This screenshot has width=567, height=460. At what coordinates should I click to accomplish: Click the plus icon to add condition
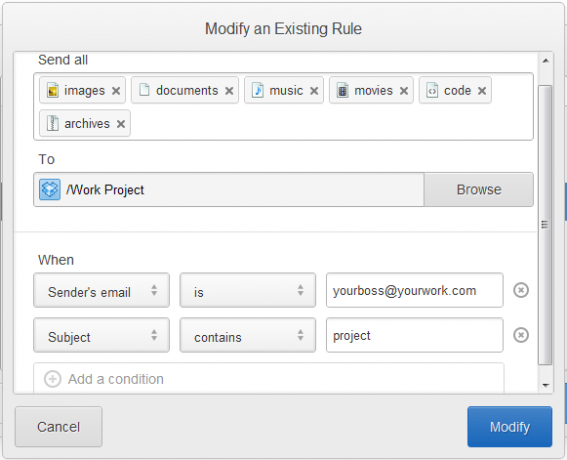[x=52, y=379]
